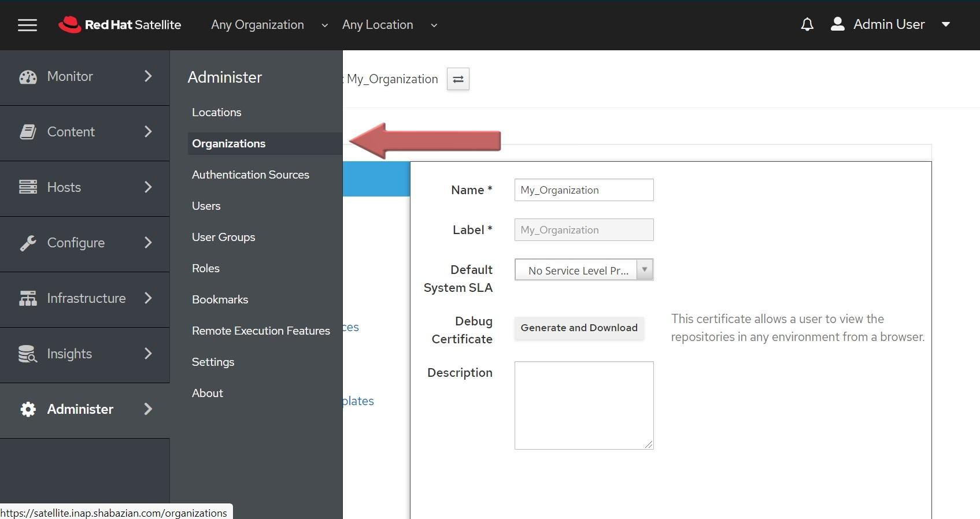Click the Content book icon
The image size is (980, 519).
[28, 132]
